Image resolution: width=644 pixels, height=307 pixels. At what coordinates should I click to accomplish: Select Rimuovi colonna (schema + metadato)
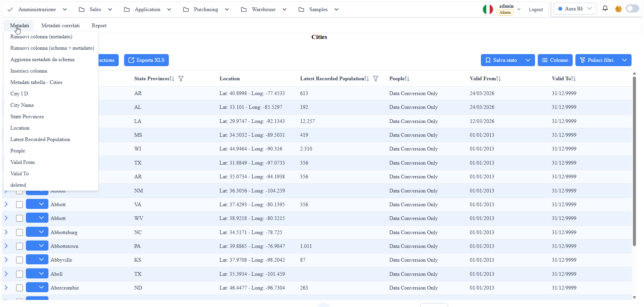[51, 48]
